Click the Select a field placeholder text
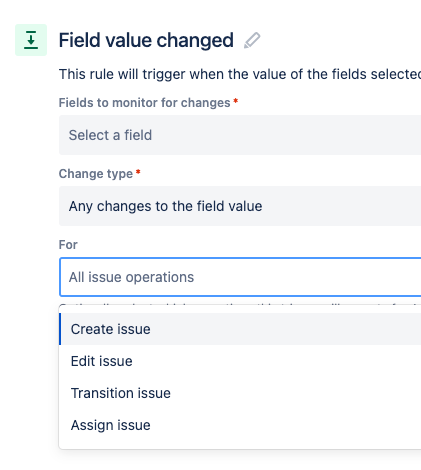421x470 pixels. point(110,135)
